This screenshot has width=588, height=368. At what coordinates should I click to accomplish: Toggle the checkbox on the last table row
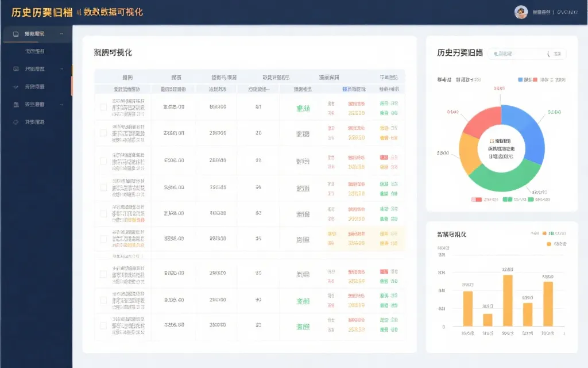point(103,325)
